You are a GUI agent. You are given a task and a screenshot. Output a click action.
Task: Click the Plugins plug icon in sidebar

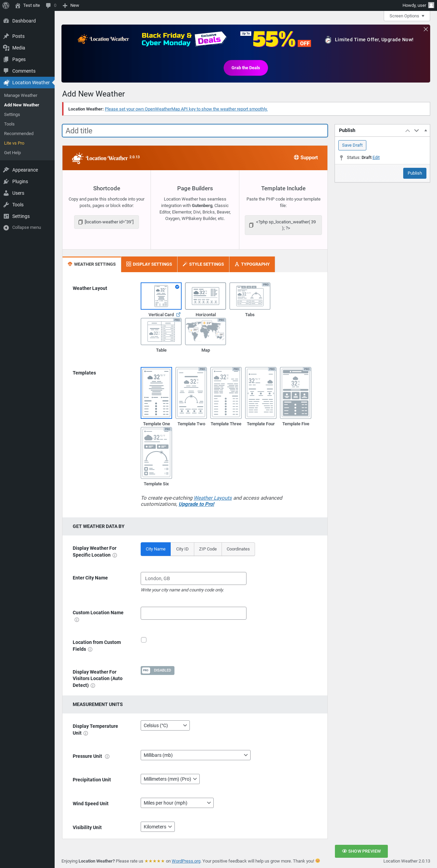pyautogui.click(x=6, y=181)
